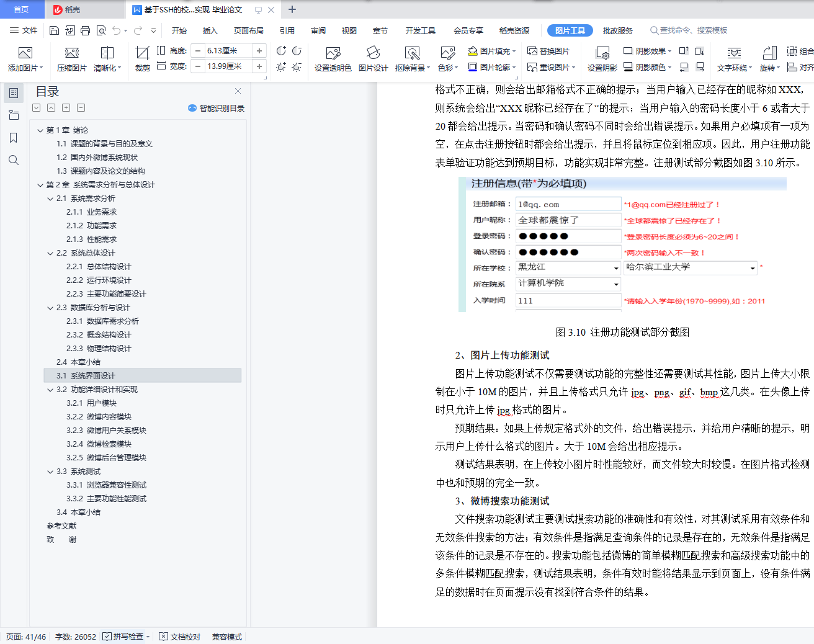The height and width of the screenshot is (644, 814).
Task: Click the 高度 height input field
Action: pyautogui.click(x=228, y=51)
